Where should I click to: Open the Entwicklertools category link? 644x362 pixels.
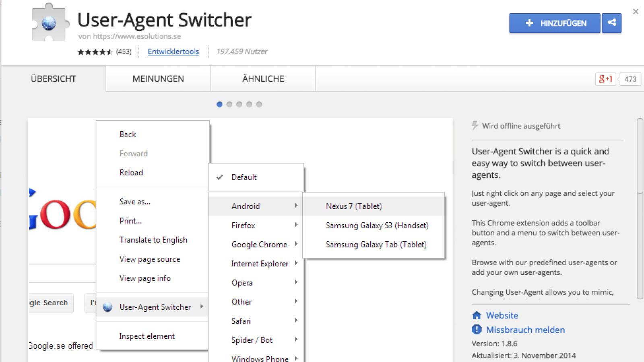(x=173, y=51)
